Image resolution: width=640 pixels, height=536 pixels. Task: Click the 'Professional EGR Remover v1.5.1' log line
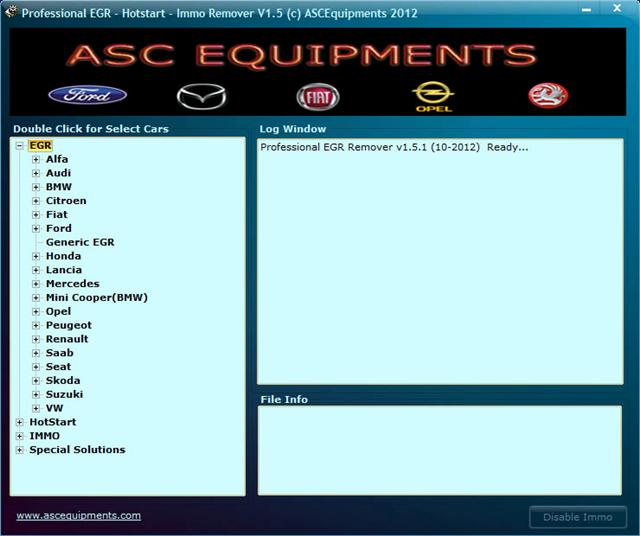394,147
